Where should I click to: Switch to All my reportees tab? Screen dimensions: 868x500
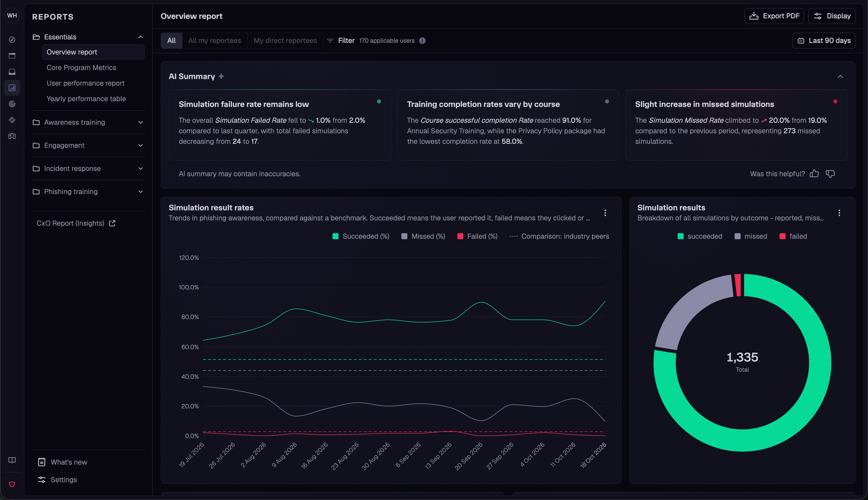(x=214, y=40)
